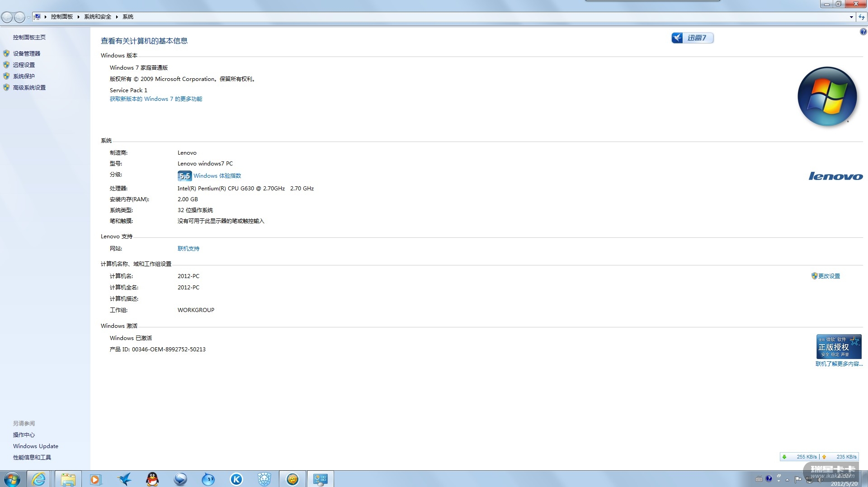868x487 pixels.
Task: Open 远程设置 from sidebar
Action: pyautogui.click(x=24, y=65)
